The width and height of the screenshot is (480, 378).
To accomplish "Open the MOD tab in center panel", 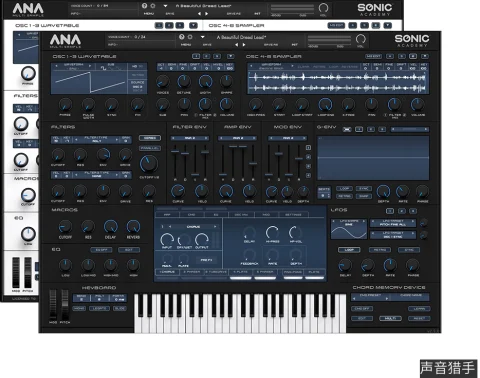I will (266, 215).
